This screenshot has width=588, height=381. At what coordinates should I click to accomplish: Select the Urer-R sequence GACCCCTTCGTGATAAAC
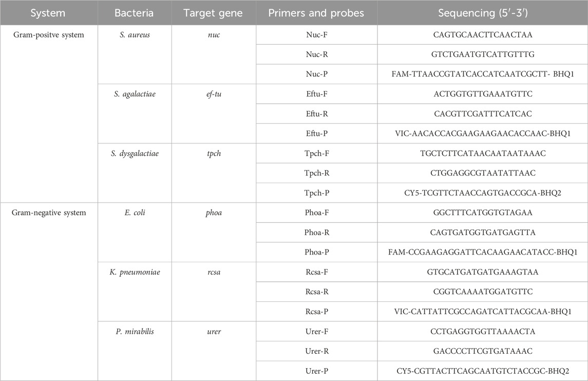483,351
